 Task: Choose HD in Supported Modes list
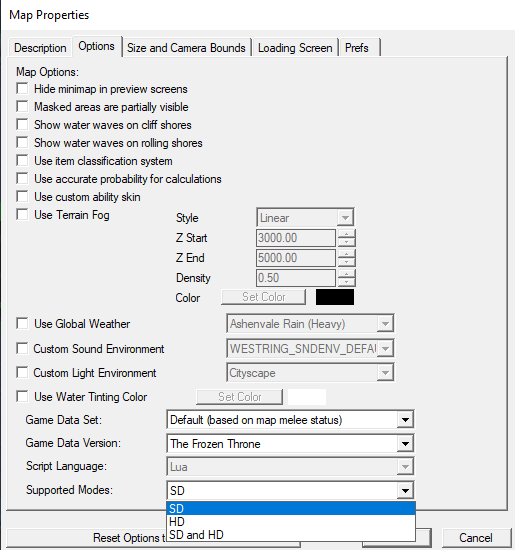click(291, 522)
